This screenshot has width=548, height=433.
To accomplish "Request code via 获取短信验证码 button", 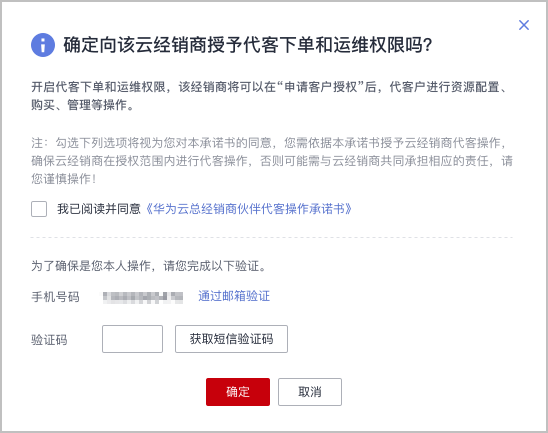I will [x=231, y=339].
